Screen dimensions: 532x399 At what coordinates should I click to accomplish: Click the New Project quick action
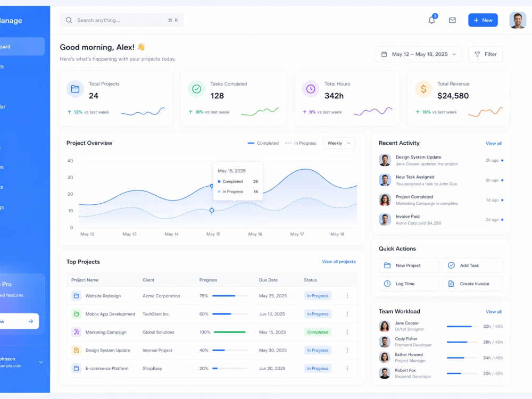click(409, 265)
